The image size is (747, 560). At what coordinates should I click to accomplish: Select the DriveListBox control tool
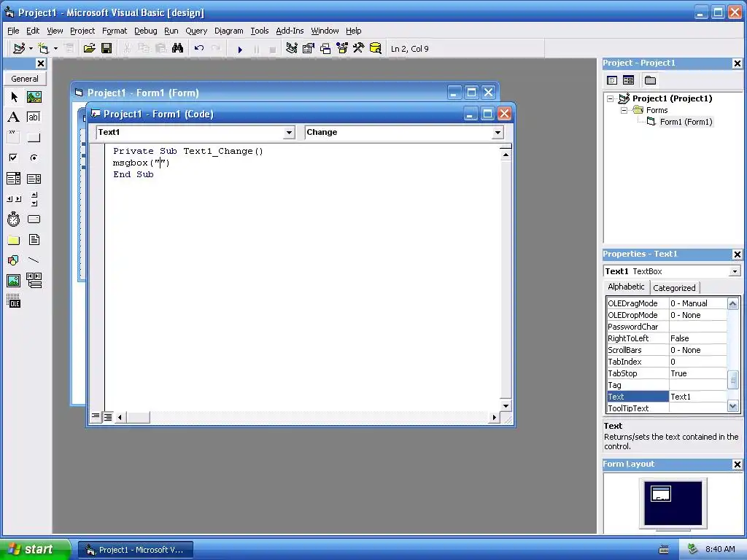tap(34, 219)
